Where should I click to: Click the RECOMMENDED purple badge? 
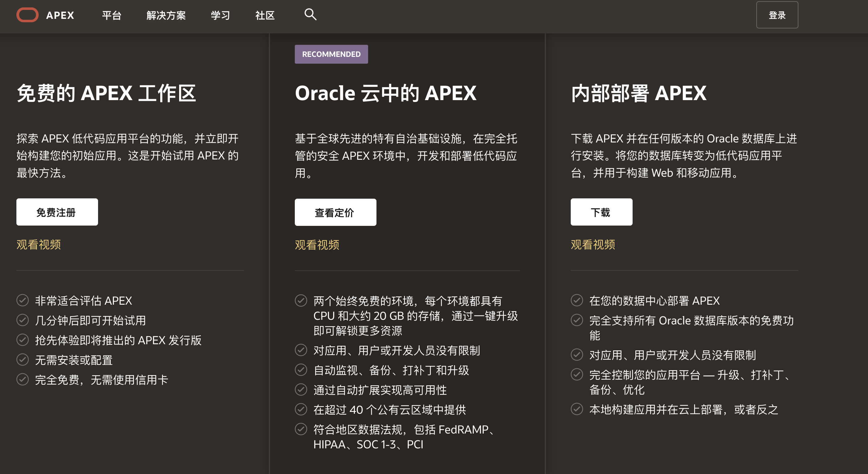331,54
